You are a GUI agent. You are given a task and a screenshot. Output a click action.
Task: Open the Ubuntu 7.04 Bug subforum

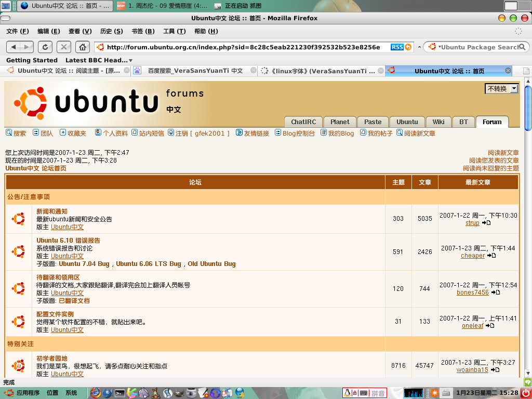click(84, 263)
